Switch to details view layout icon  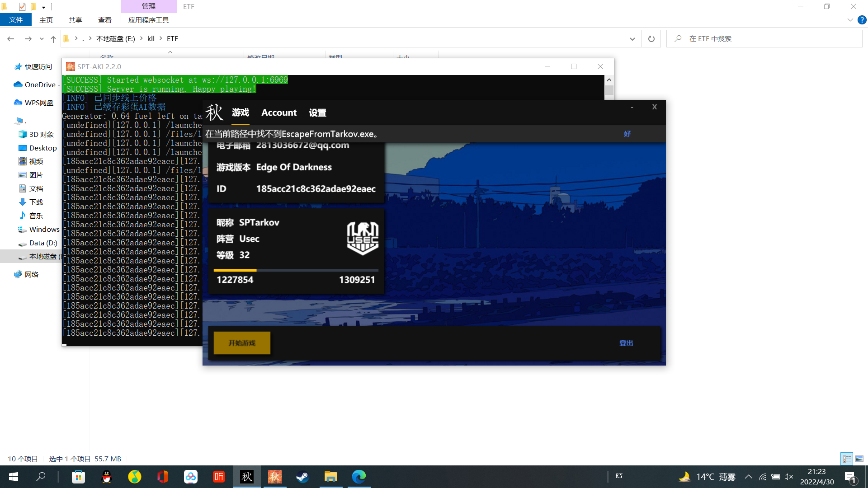(847, 459)
